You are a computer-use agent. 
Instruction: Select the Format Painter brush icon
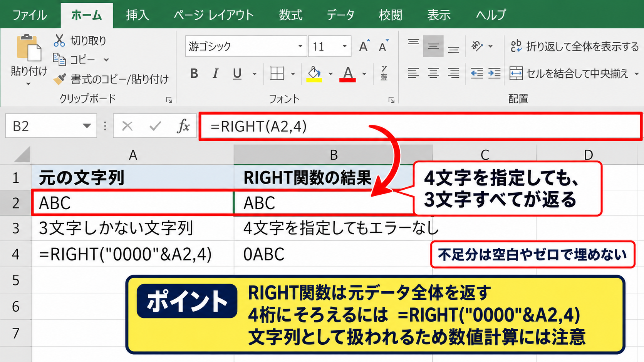click(60, 79)
